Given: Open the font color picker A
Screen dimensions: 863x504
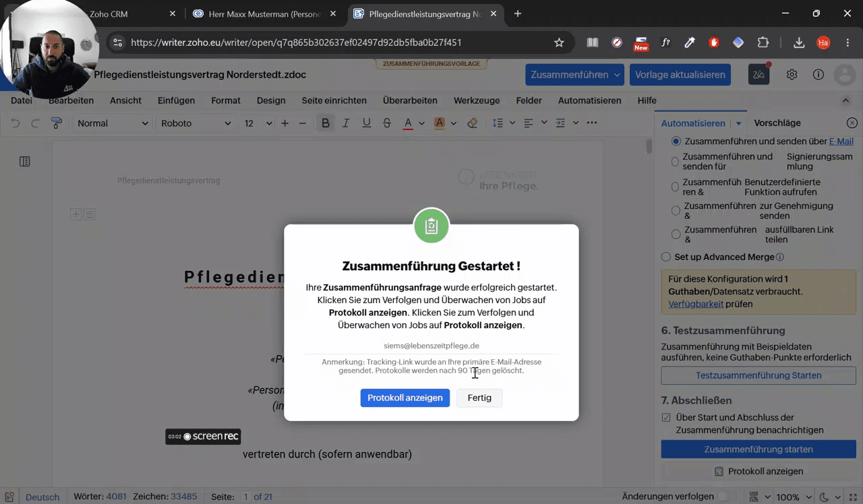Looking at the screenshot, I should tap(407, 123).
